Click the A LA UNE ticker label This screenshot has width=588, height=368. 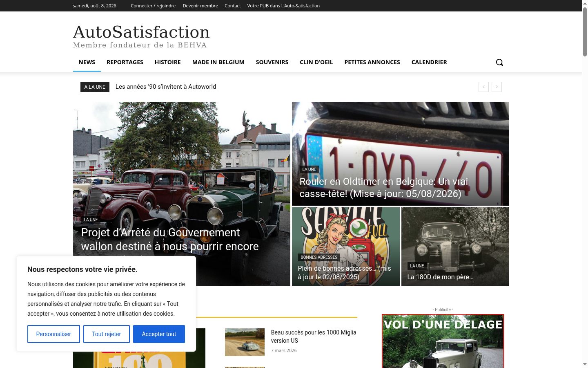tap(95, 87)
